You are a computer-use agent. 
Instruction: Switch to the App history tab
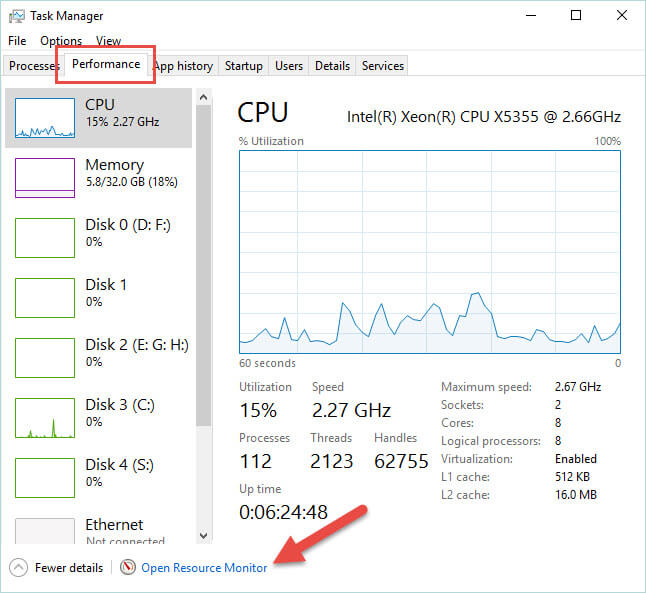(184, 66)
